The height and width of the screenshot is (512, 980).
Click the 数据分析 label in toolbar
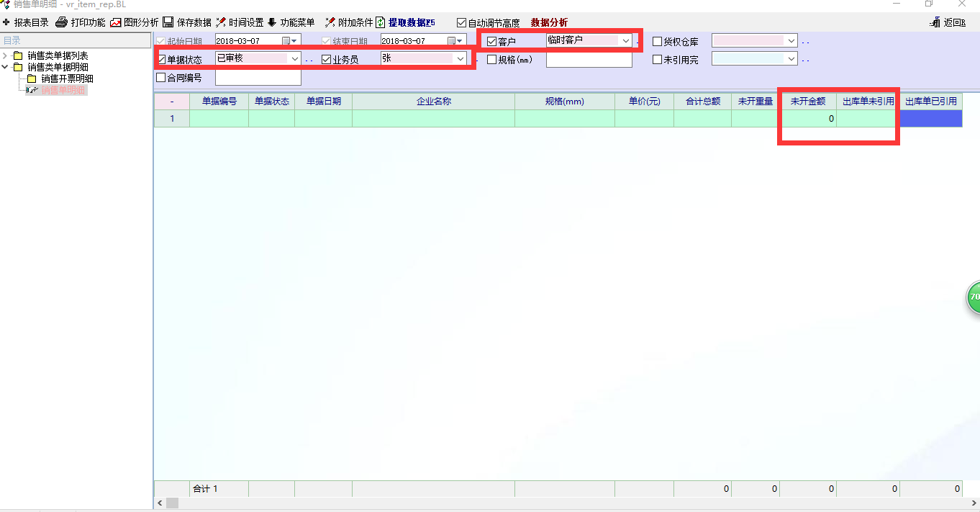click(x=549, y=23)
